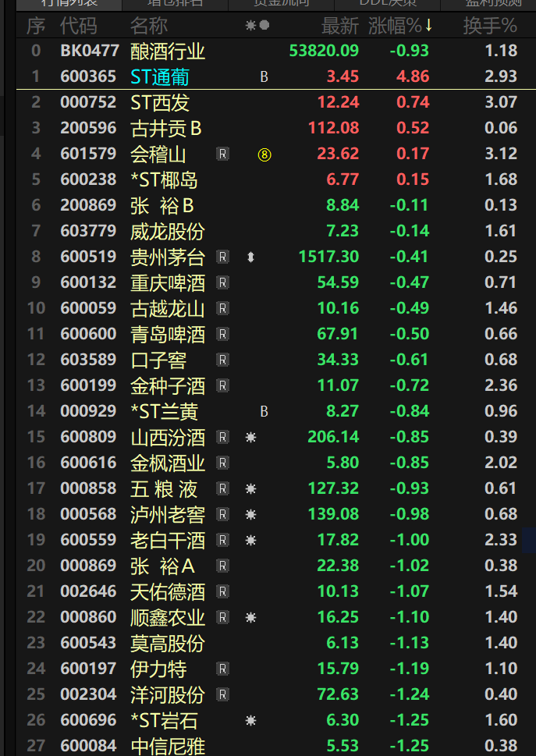
Task: Click the circled 8 marker for 会稽山
Action: click(x=264, y=154)
